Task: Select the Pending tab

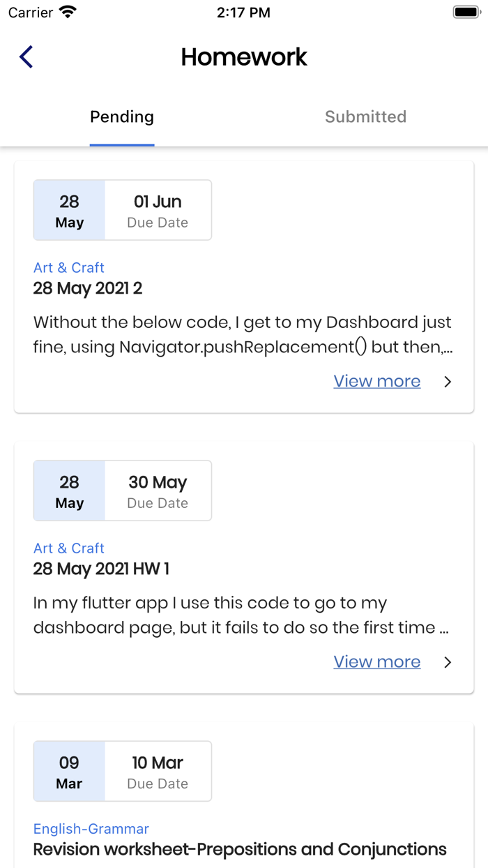Action: [121, 117]
